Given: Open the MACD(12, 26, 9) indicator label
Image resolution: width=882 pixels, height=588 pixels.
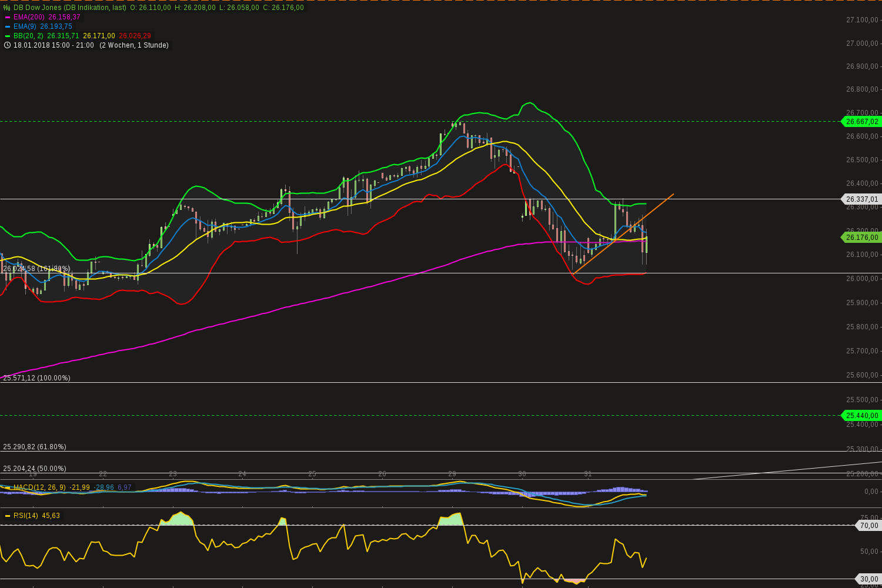Looking at the screenshot, I should pos(39,487).
